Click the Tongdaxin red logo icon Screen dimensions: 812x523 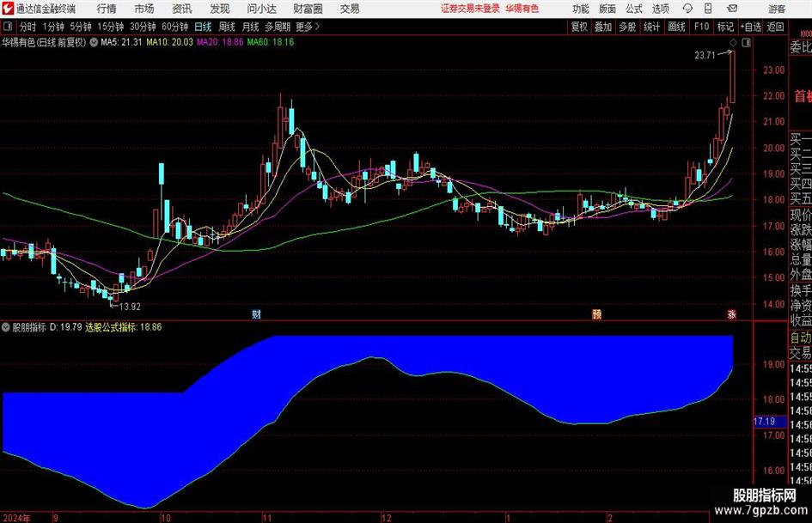click(x=8, y=9)
